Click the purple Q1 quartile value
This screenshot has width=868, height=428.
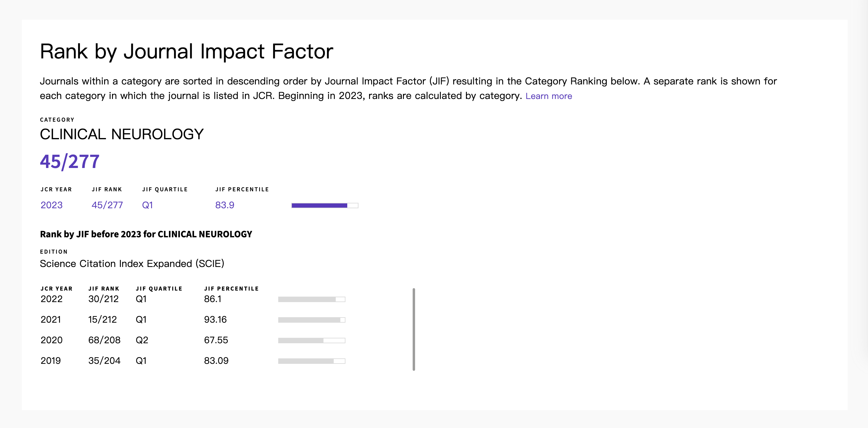coord(147,205)
